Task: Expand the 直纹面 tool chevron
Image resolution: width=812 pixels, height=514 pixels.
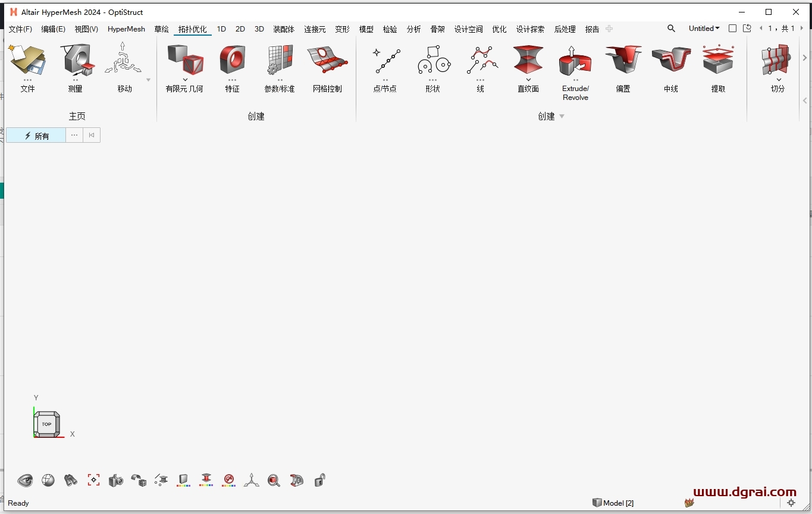Action: click(528, 80)
